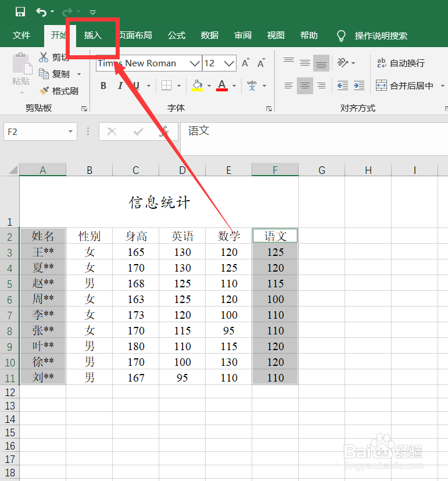Click the Enter checkmark formula icon
The height and width of the screenshot is (481, 448).
coord(138,131)
